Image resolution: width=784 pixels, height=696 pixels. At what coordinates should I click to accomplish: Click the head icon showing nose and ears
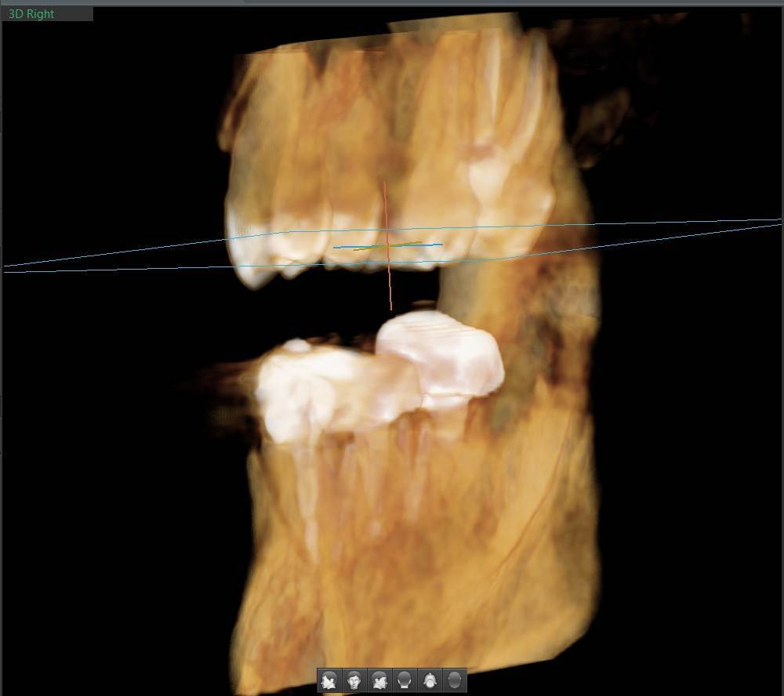430,680
